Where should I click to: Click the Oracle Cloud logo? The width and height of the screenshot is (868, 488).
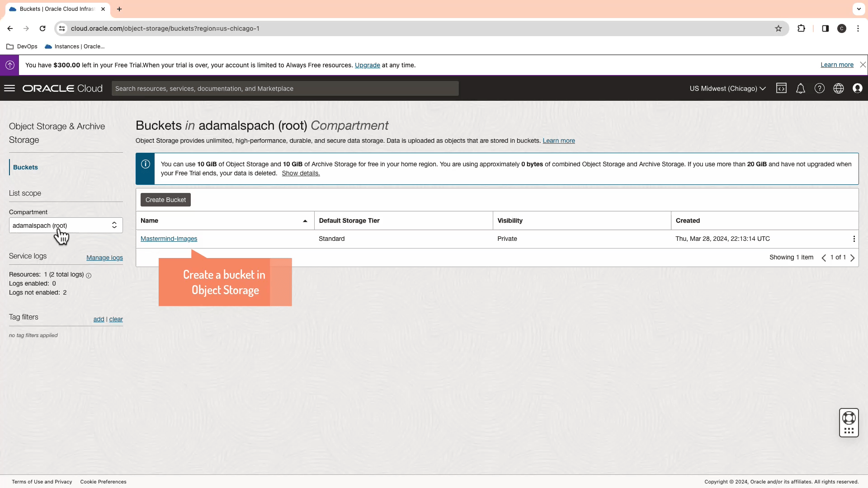coord(62,88)
